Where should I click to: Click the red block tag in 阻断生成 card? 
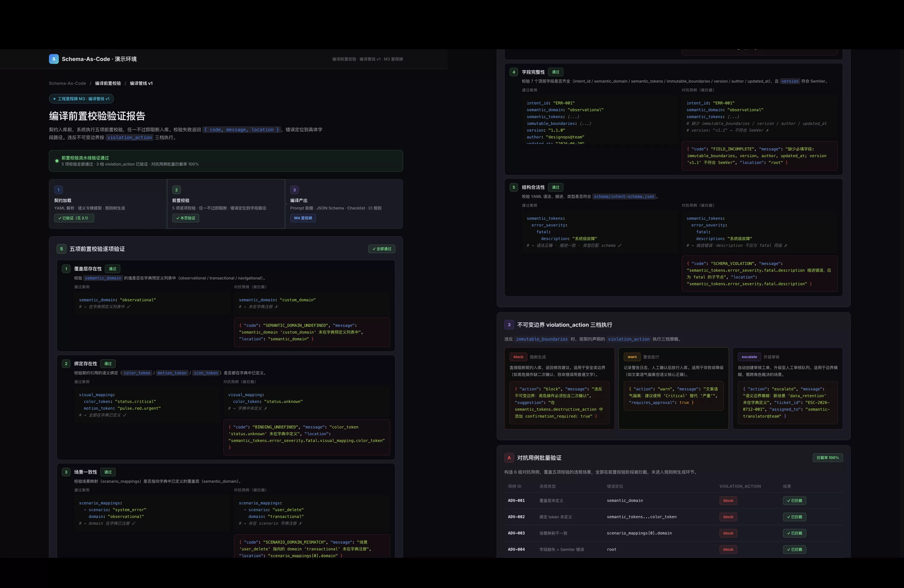coord(518,357)
